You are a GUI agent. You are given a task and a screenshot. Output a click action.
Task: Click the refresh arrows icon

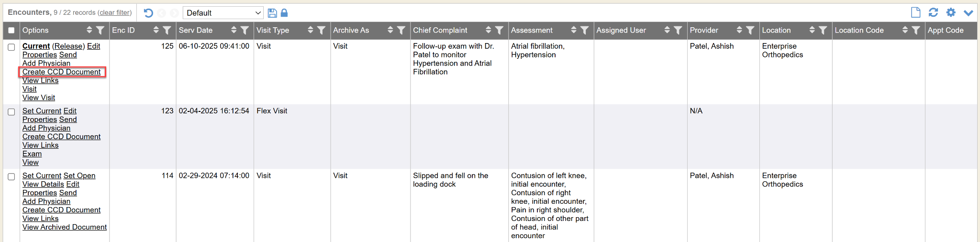tap(933, 12)
